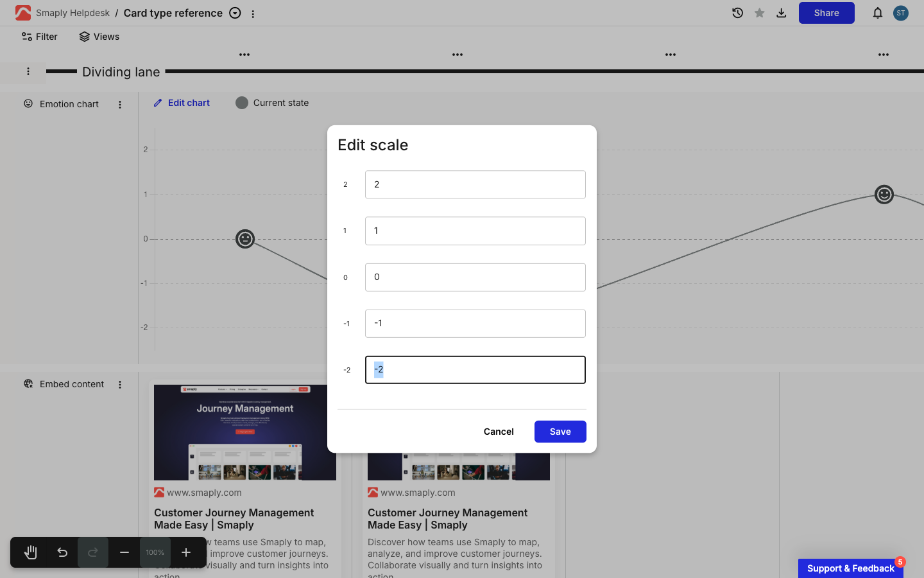The height and width of the screenshot is (578, 924).
Task: Click the Embed content lane label
Action: tap(72, 384)
